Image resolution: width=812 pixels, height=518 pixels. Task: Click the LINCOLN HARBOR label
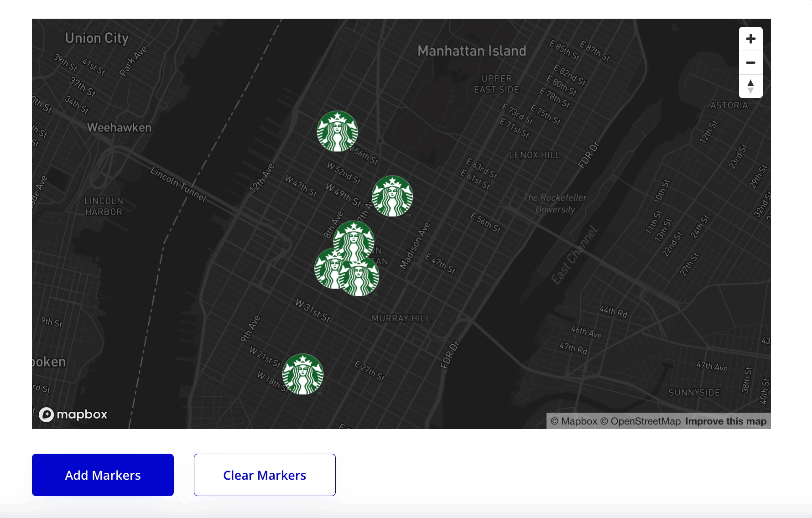[x=104, y=207]
